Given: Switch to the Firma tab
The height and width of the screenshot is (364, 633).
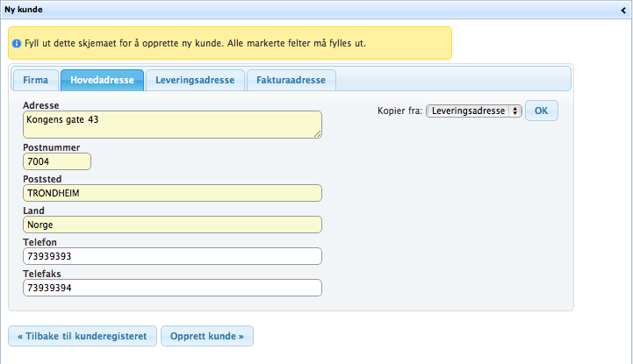Looking at the screenshot, I should pos(35,80).
